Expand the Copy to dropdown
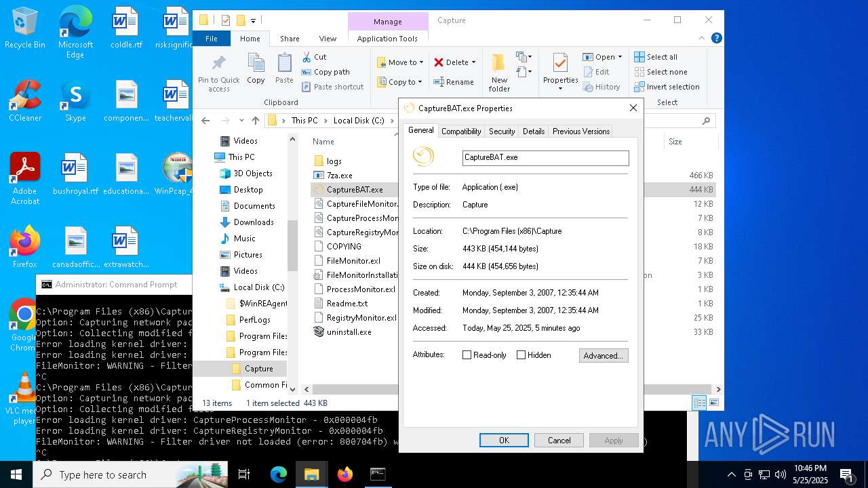868x488 pixels. (x=420, y=82)
